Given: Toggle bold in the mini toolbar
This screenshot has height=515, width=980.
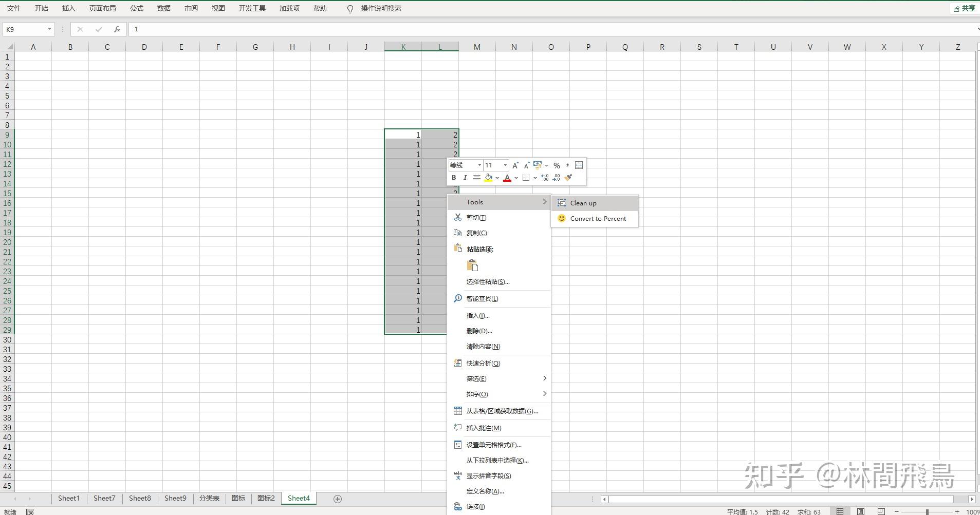Looking at the screenshot, I should 454,178.
